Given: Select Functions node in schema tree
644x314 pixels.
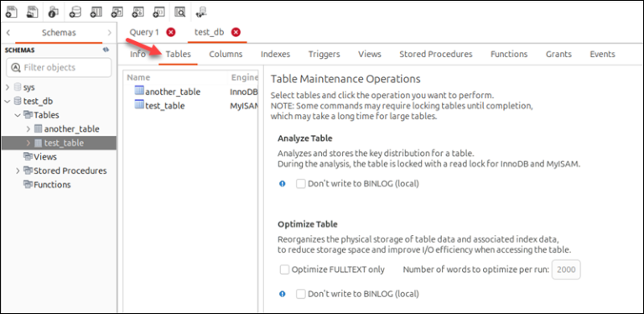Looking at the screenshot, I should tap(52, 185).
